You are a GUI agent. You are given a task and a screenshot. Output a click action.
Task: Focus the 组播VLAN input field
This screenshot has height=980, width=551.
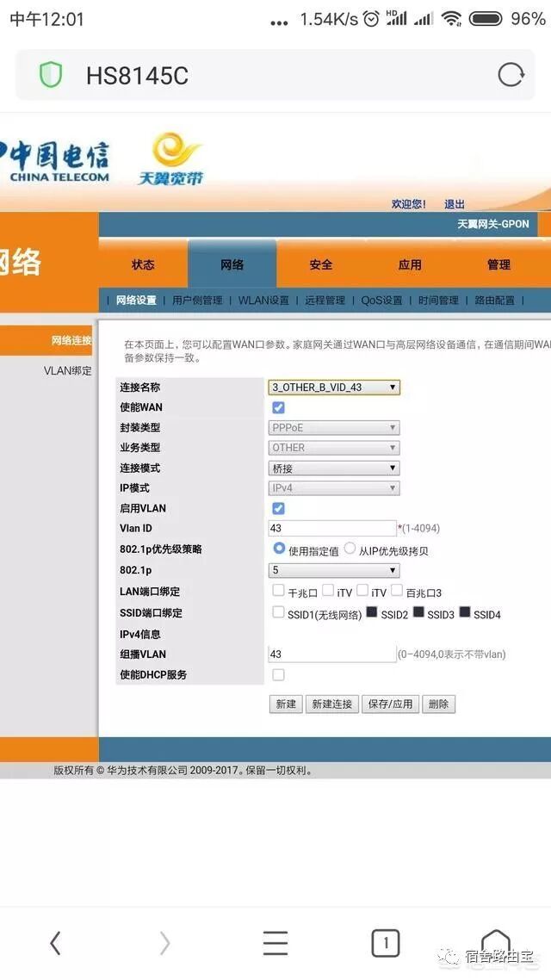(x=332, y=654)
